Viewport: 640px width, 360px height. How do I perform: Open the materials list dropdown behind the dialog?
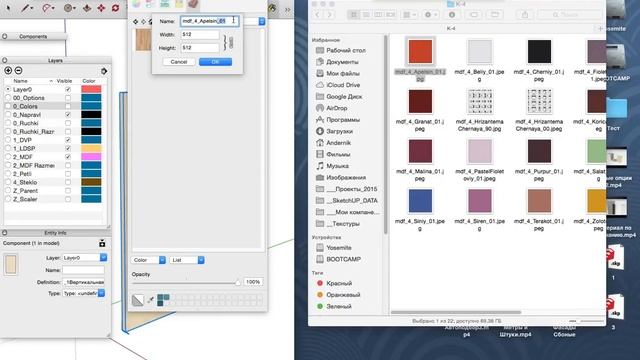tap(262, 21)
